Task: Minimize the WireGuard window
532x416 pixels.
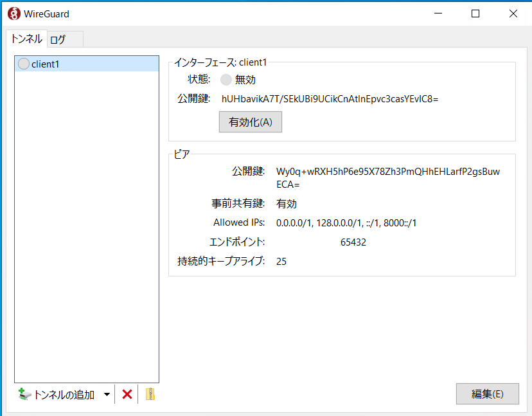Action: point(438,14)
